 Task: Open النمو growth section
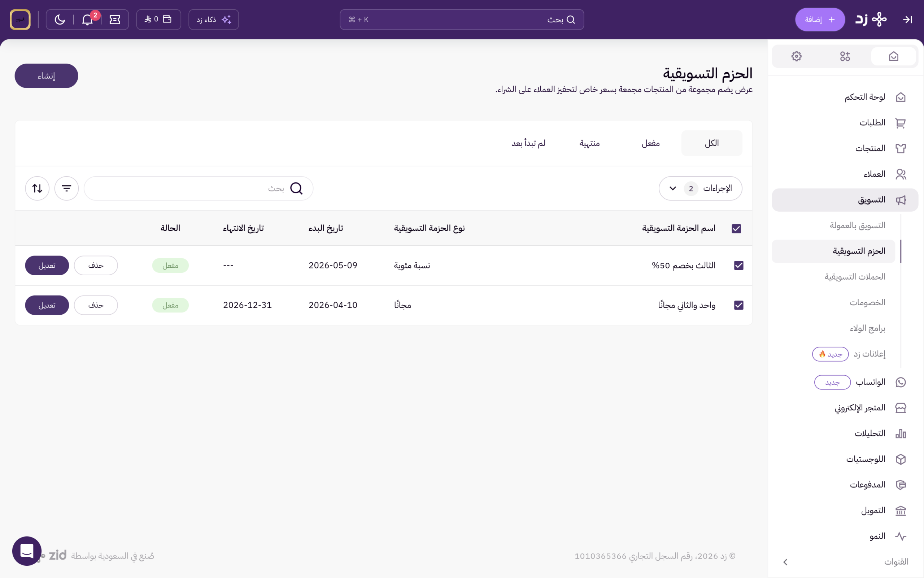click(845, 536)
